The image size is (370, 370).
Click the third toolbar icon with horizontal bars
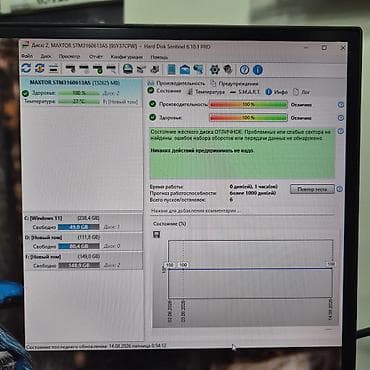[53, 69]
